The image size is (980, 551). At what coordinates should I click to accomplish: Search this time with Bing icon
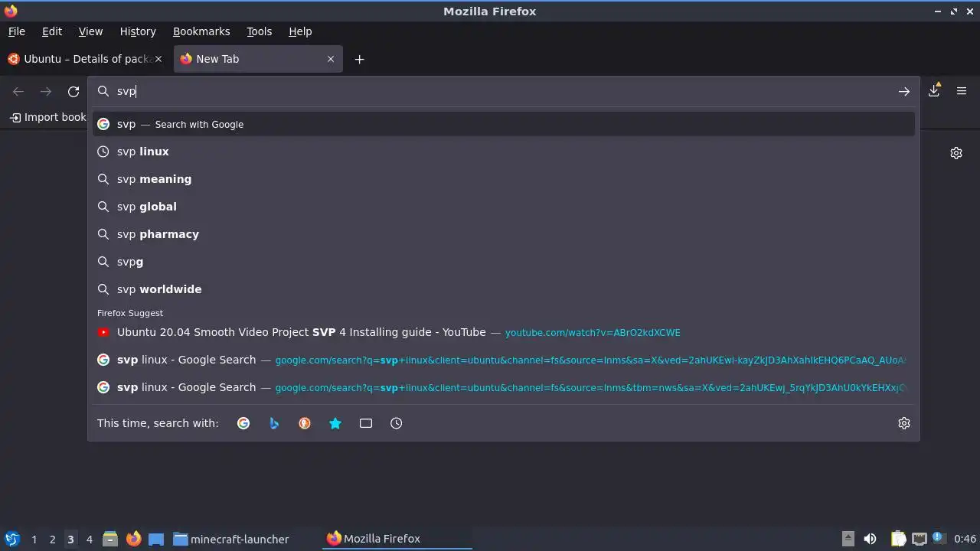274,423
